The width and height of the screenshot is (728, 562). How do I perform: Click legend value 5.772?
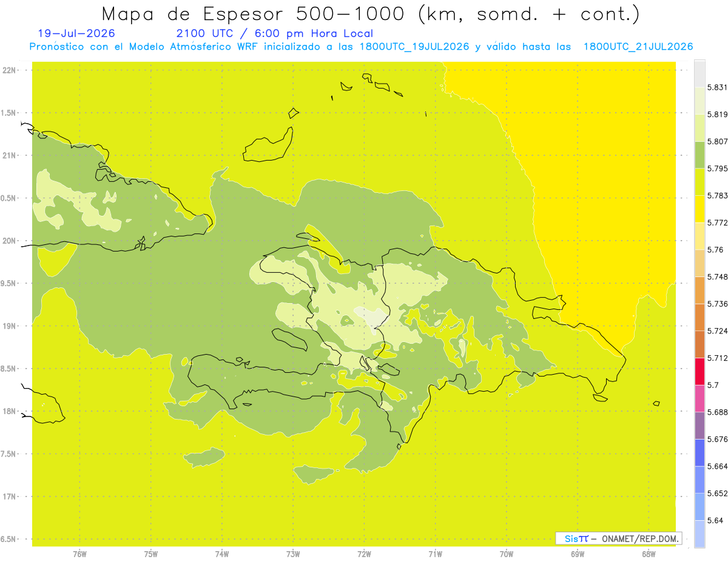click(718, 222)
